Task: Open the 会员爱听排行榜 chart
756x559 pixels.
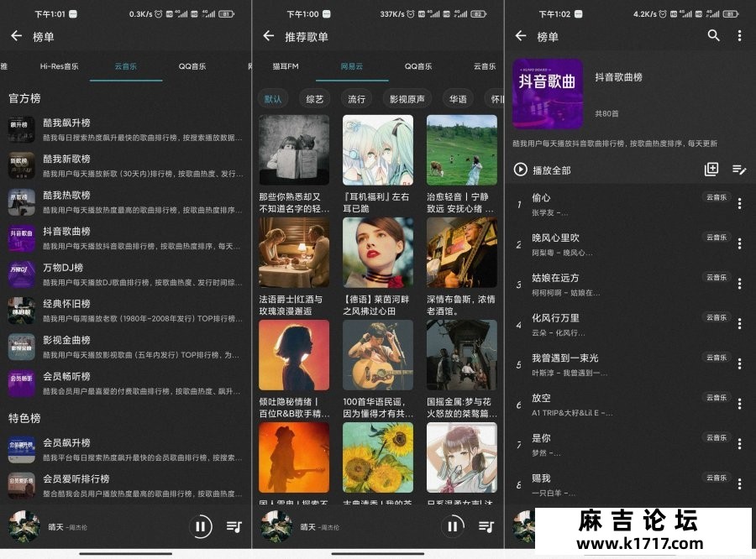Action: tap(125, 486)
